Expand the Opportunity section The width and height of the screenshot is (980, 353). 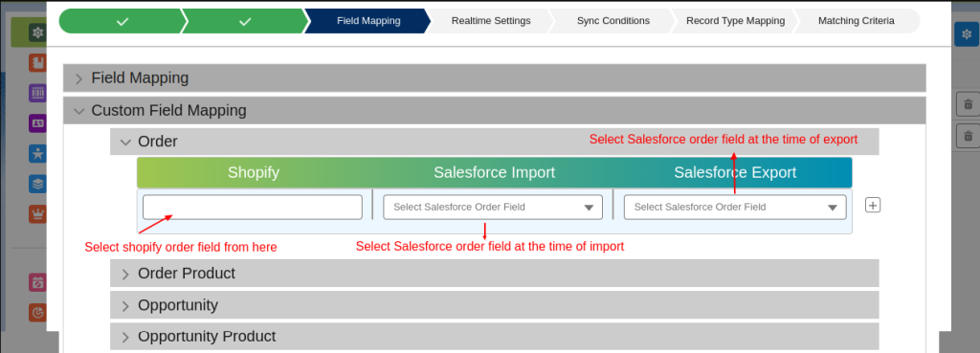pos(495,305)
